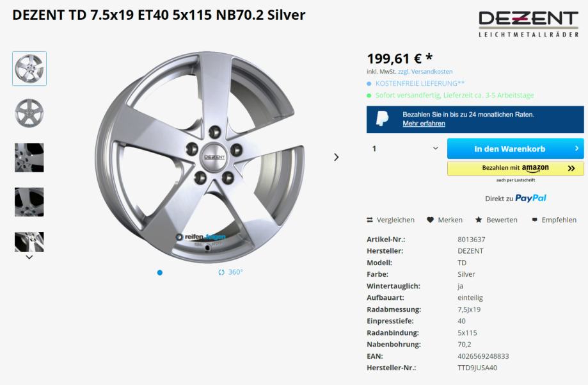Click the PayPal logo in installment banner
Screen dimensions: 588x385
click(x=382, y=119)
